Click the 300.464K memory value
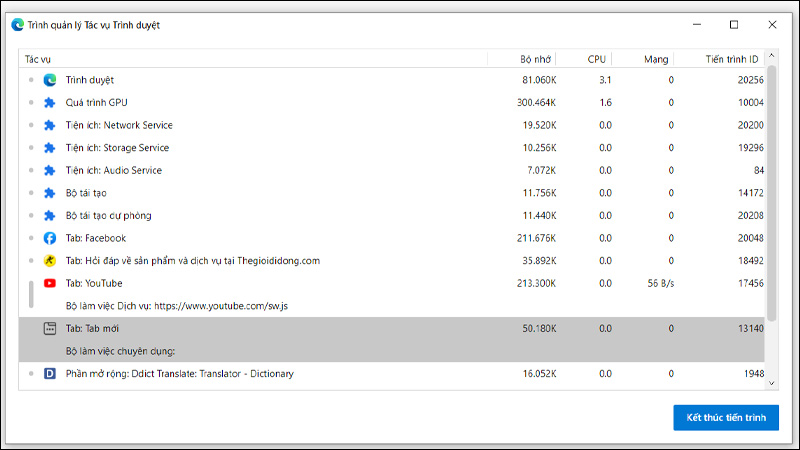Screen dimensions: 800x450 [536, 103]
